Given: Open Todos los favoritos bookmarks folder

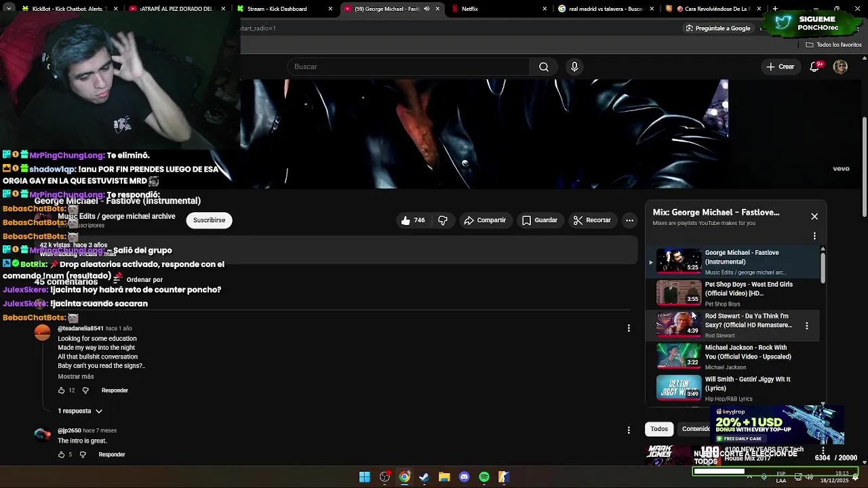Looking at the screenshot, I should point(833,45).
